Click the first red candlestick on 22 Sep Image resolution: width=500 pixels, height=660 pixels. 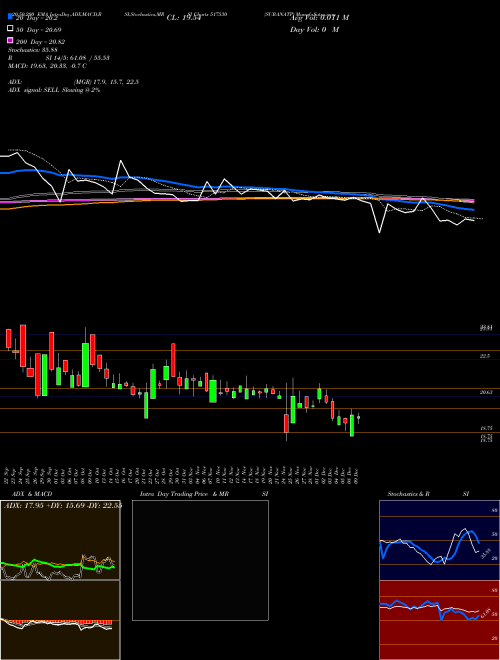(x=8, y=339)
